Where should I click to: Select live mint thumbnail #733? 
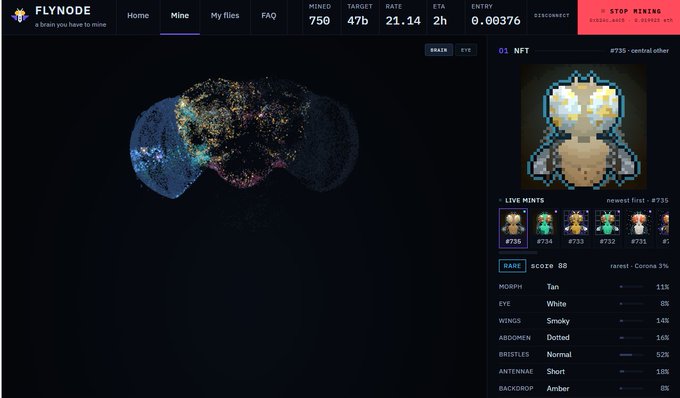click(x=576, y=228)
